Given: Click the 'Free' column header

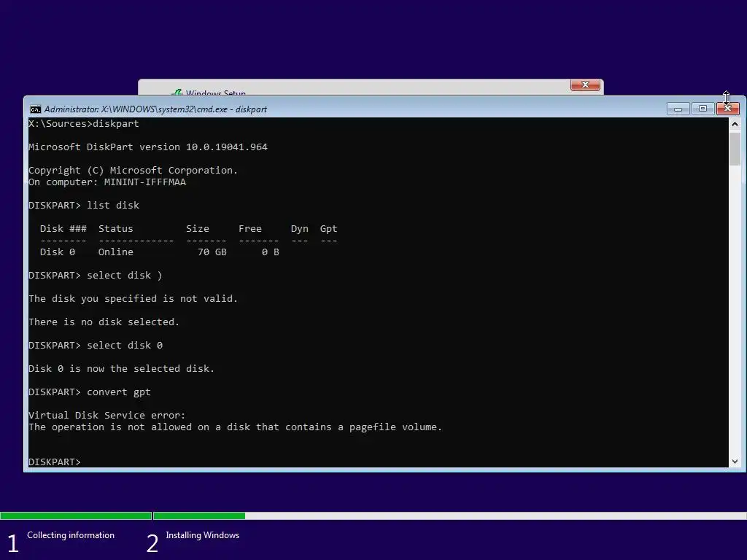Looking at the screenshot, I should tap(250, 228).
